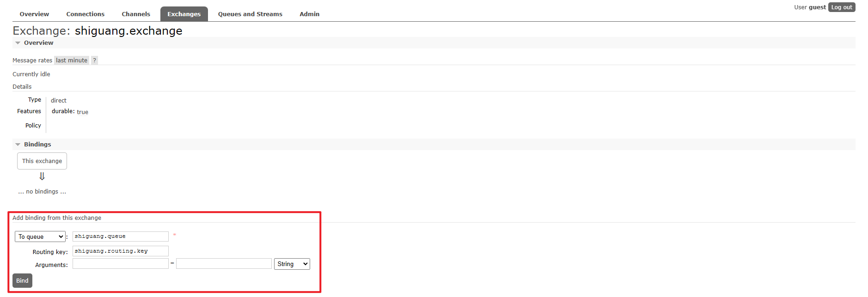868x297 pixels.
Task: Click the Bind button
Action: (x=22, y=280)
